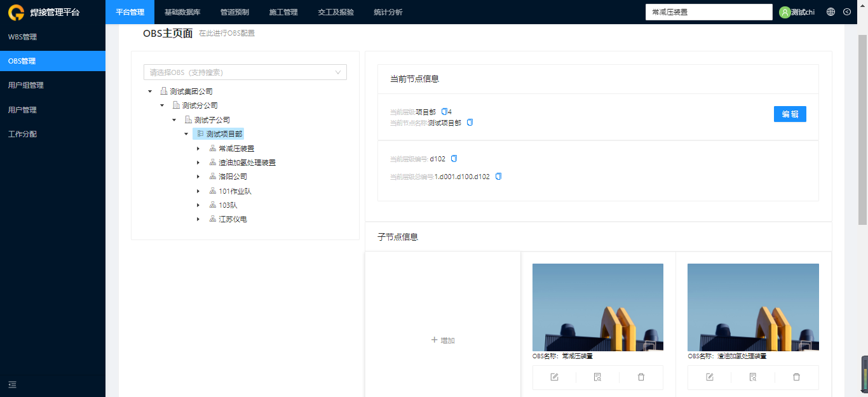The height and width of the screenshot is (397, 868).
Task: Click the 焊接管理平台 logo icon
Action: tap(16, 12)
